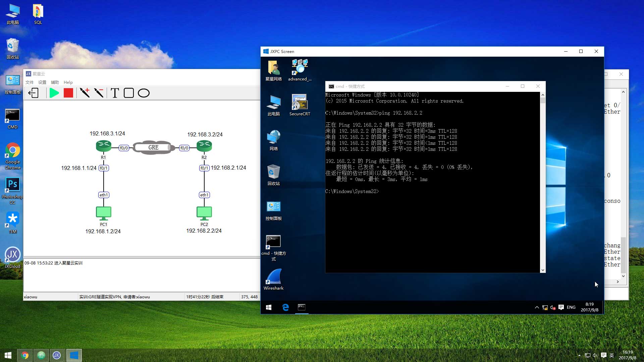
Task: Open the 文件 menu
Action: point(30,82)
